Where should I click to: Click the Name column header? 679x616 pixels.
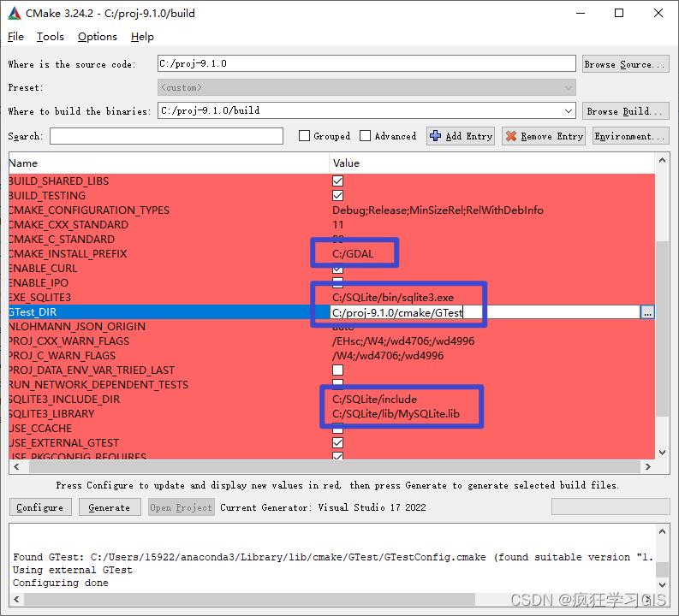pyautogui.click(x=169, y=163)
